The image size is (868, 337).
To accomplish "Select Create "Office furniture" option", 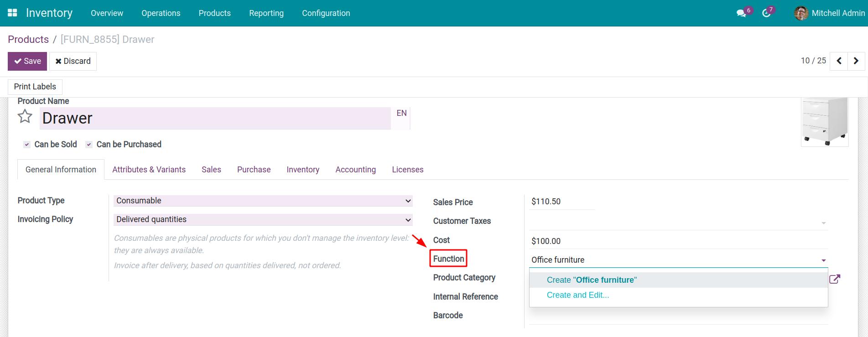I will (x=592, y=280).
